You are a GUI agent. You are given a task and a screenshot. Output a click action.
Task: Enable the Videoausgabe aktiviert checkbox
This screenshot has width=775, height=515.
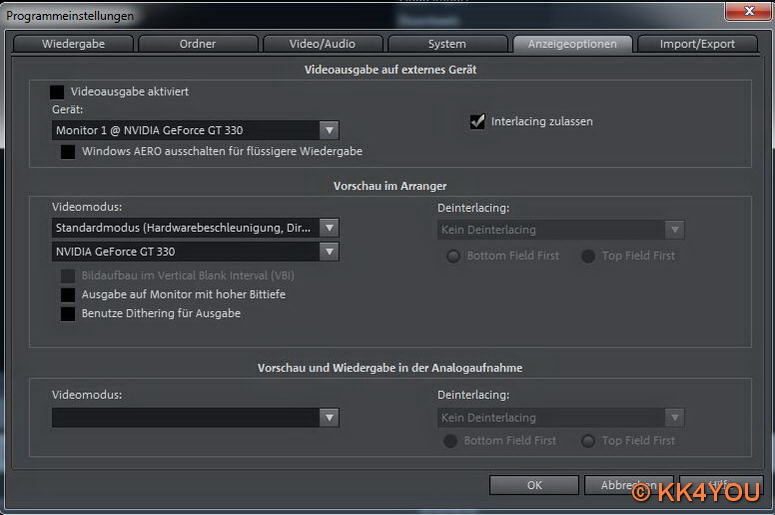(x=58, y=92)
